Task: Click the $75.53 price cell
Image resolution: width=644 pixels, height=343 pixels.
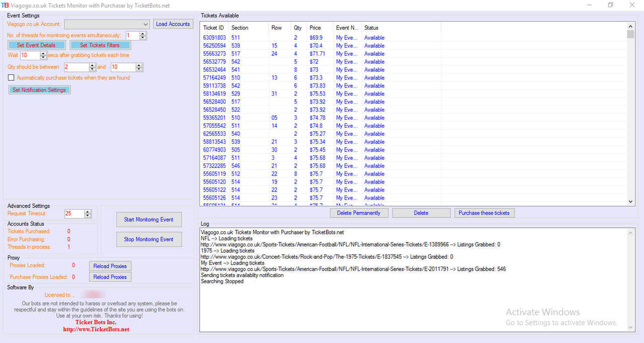Action: click(317, 94)
